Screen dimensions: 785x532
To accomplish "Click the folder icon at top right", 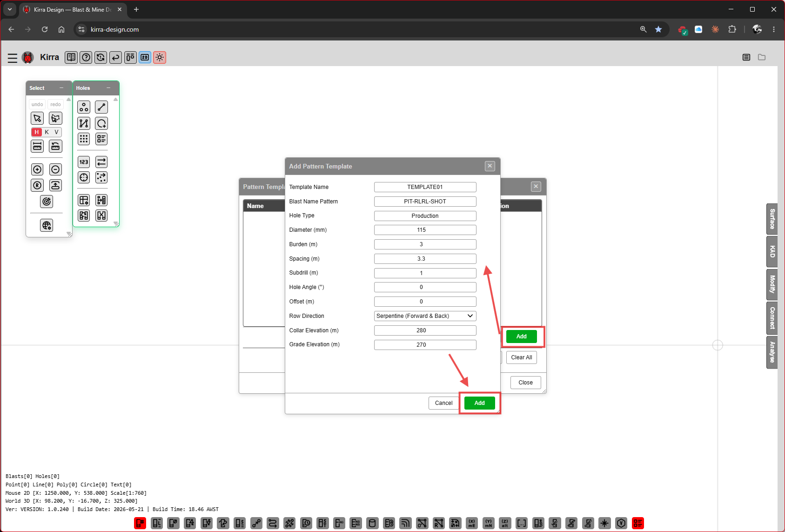I will point(762,57).
